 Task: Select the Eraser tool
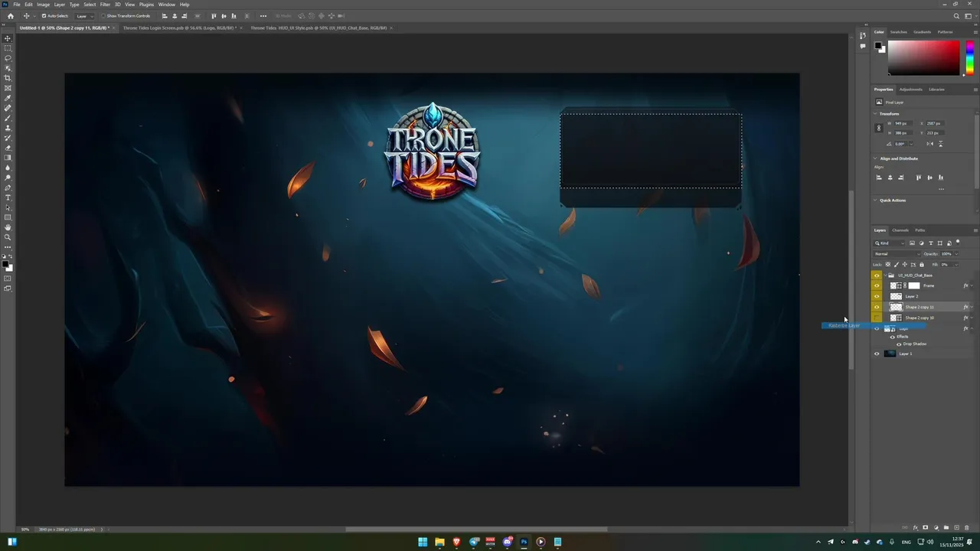coord(8,148)
